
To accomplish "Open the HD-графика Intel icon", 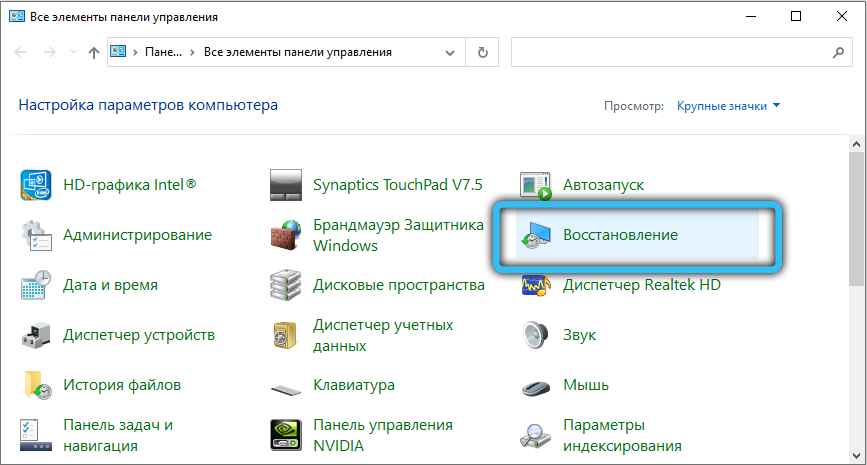I will [36, 185].
